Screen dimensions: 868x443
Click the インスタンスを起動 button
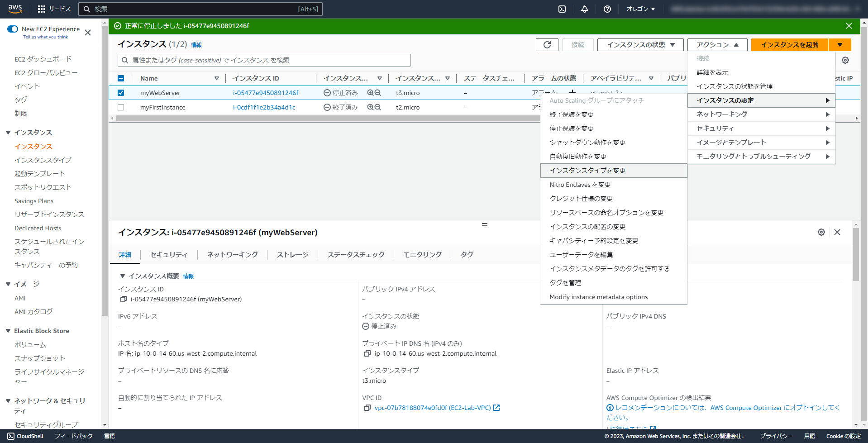789,44
